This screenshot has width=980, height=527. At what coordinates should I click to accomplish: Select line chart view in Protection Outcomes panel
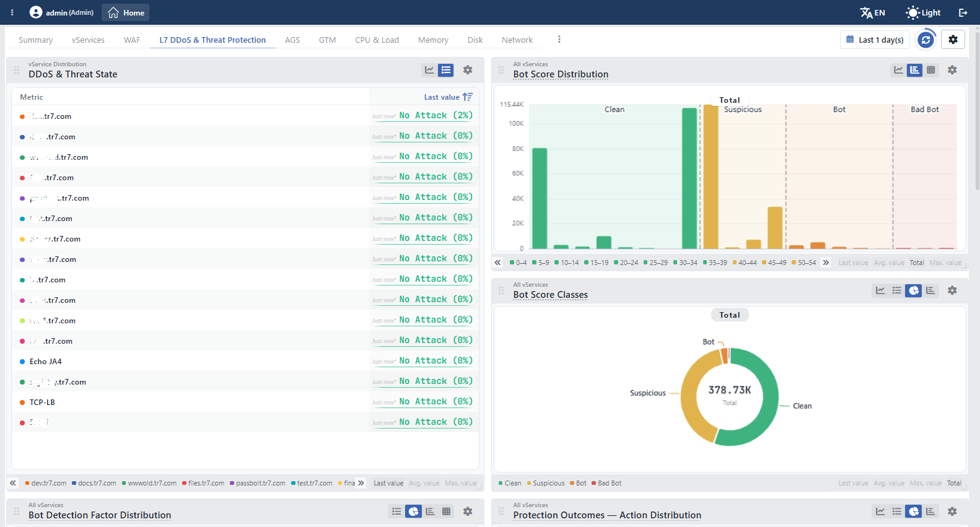point(880,511)
